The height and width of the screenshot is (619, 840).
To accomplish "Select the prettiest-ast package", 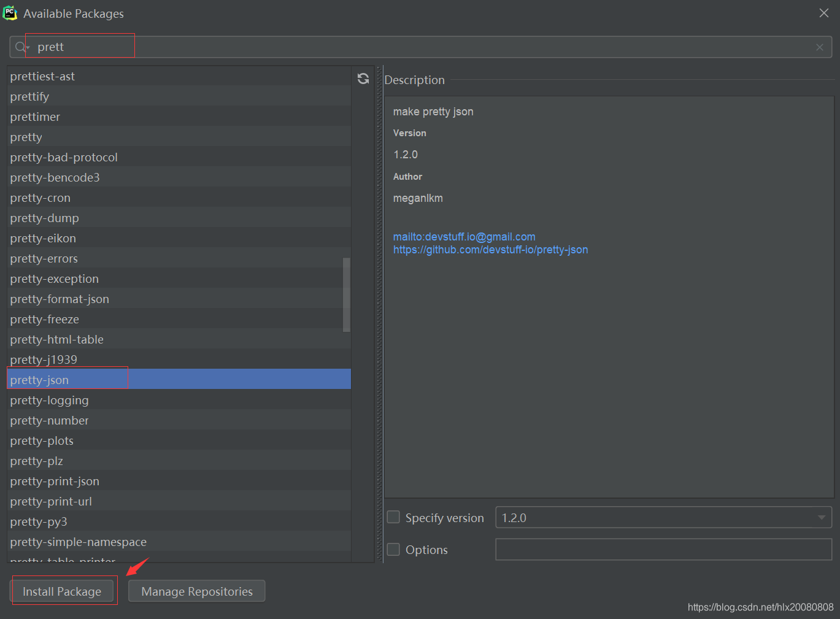I will pyautogui.click(x=179, y=76).
